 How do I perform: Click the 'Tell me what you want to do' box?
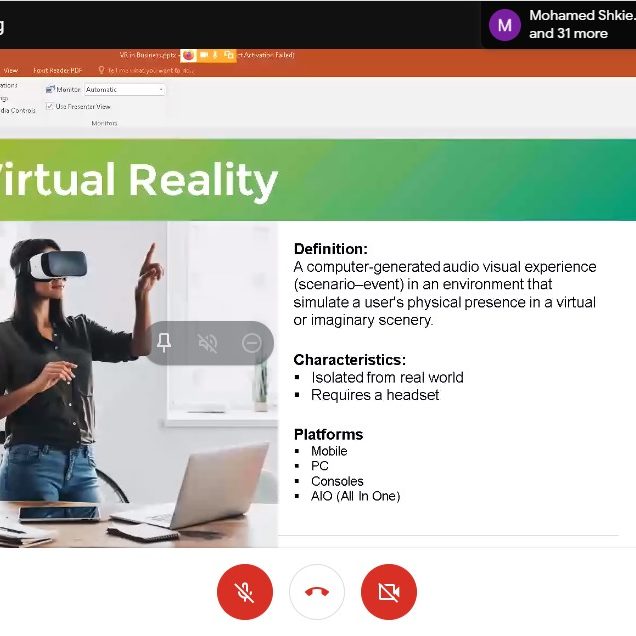150,70
